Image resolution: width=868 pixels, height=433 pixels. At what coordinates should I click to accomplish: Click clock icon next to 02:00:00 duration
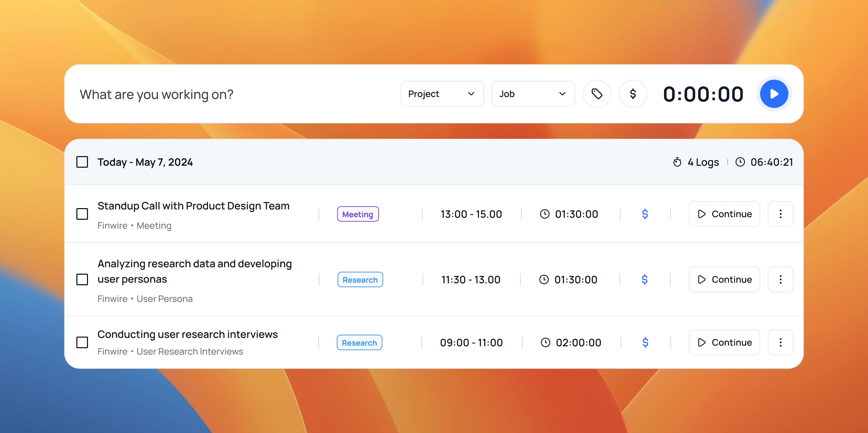(x=545, y=342)
